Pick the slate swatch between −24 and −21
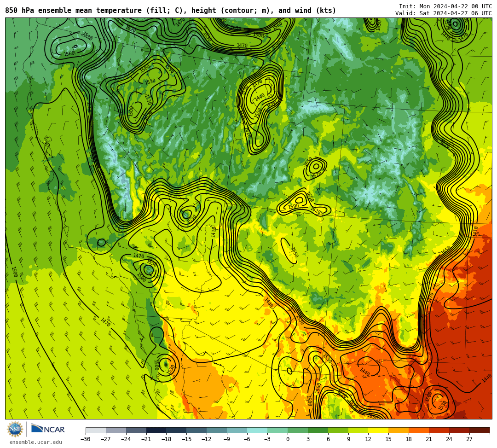Viewport: 497px width, 448px height. (x=136, y=430)
